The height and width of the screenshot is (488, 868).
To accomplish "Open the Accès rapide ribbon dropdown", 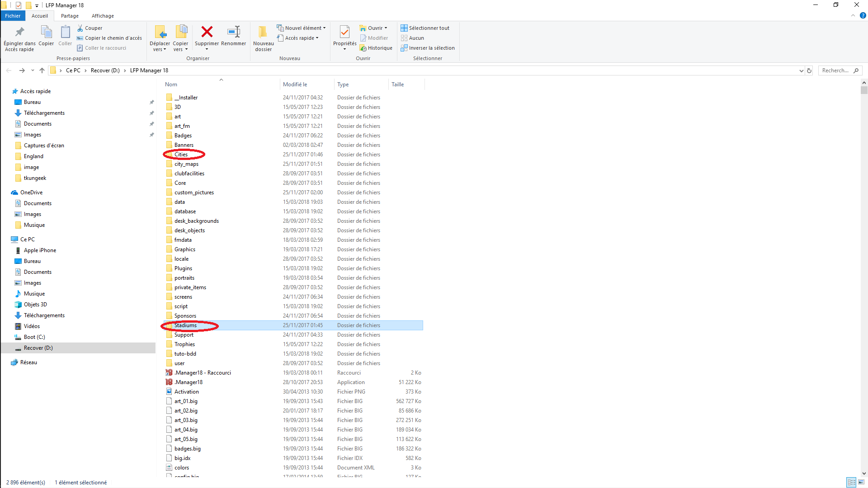I will (x=298, y=38).
